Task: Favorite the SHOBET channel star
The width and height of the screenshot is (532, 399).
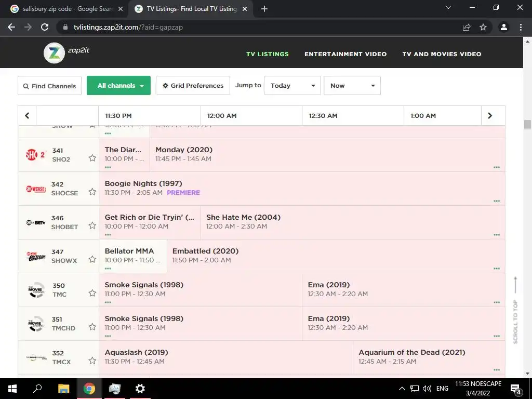Action: coord(92,225)
